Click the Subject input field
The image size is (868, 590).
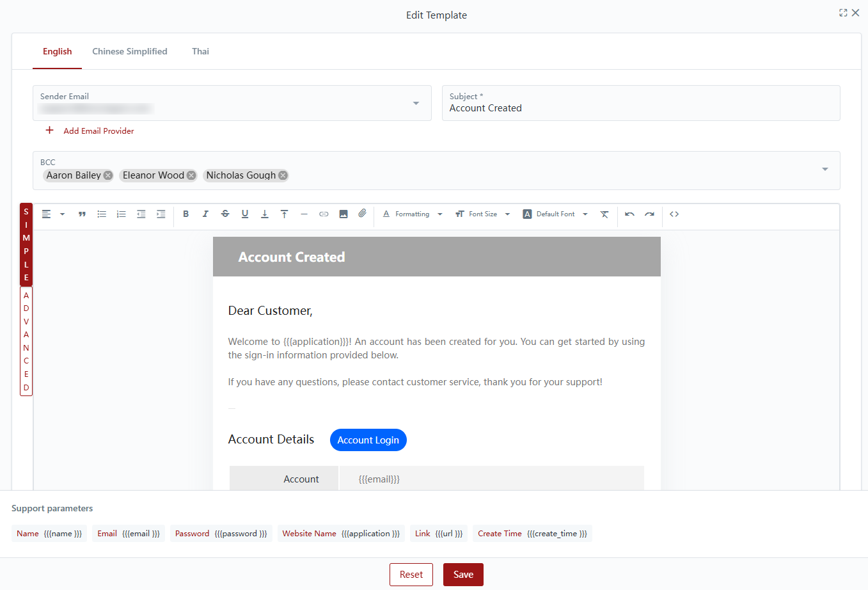tap(641, 108)
